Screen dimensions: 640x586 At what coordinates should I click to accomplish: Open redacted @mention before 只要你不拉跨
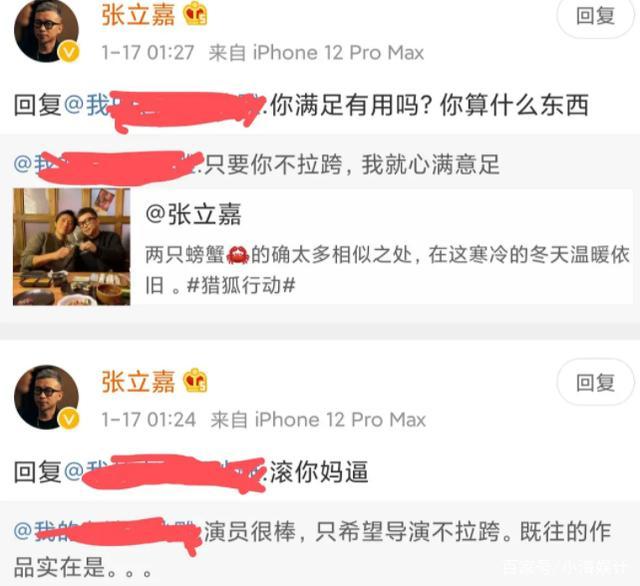(108, 165)
